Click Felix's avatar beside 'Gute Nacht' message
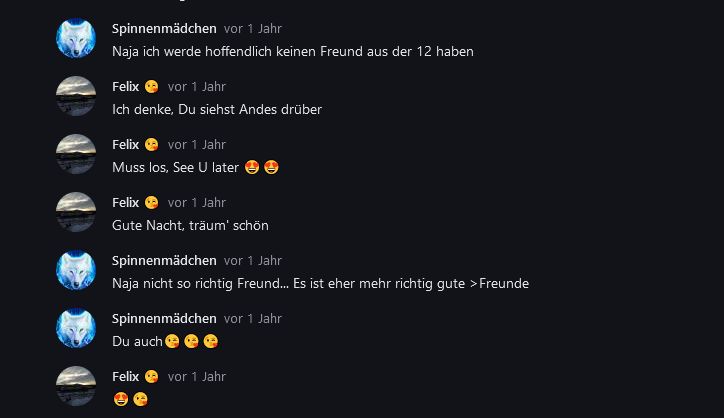 [75, 213]
